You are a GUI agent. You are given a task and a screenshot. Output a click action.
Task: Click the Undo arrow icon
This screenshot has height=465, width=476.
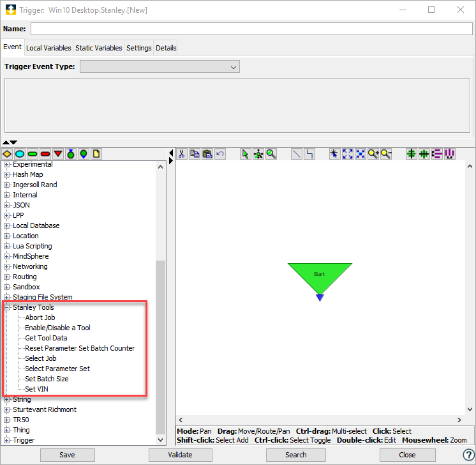220,154
